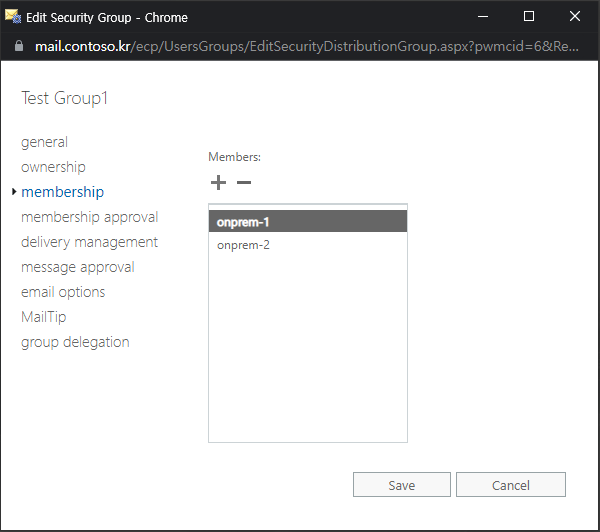The height and width of the screenshot is (532, 600).
Task: Click the window's mail envelope title icon
Action: 13,16
